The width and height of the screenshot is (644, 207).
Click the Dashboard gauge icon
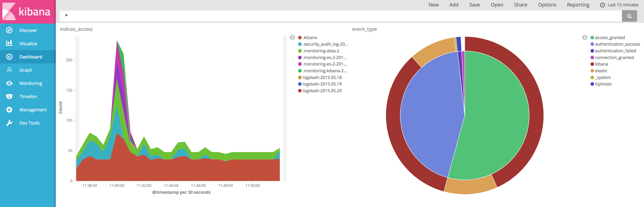pos(9,57)
